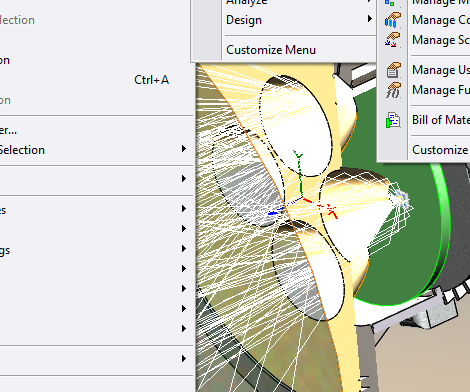Click the menu entry ending in "er..."

(x=96, y=130)
